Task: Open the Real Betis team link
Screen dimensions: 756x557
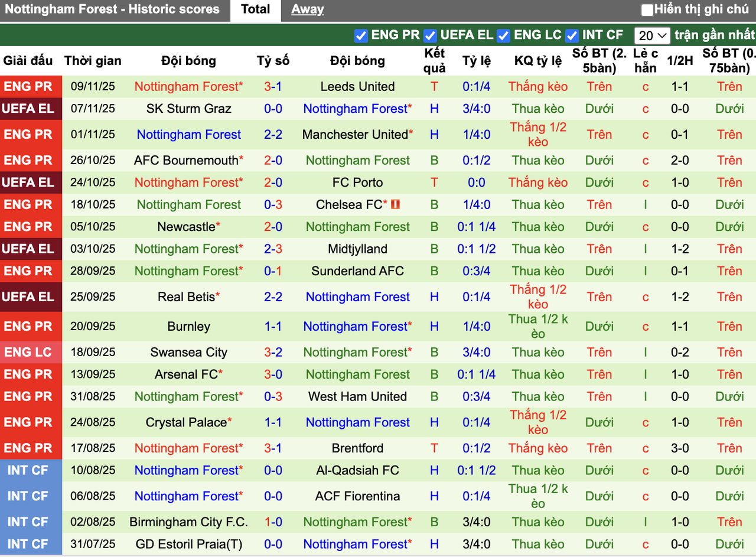Action: (x=186, y=297)
